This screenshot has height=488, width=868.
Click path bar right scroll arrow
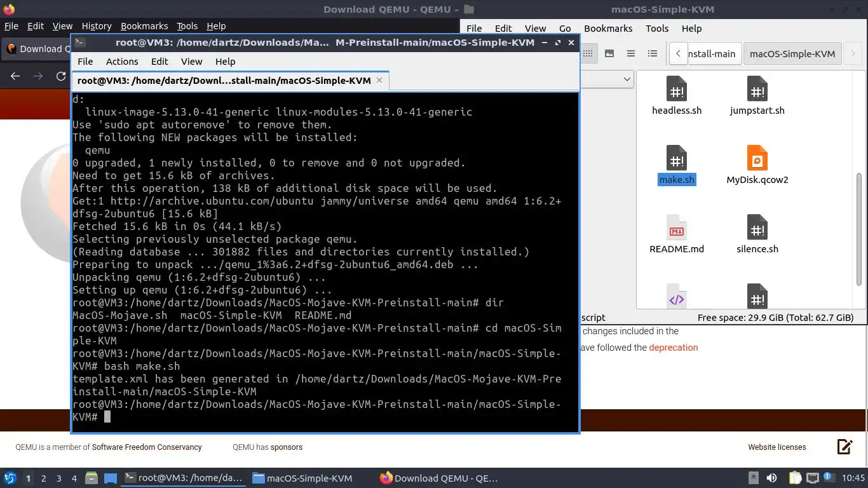coord(853,53)
